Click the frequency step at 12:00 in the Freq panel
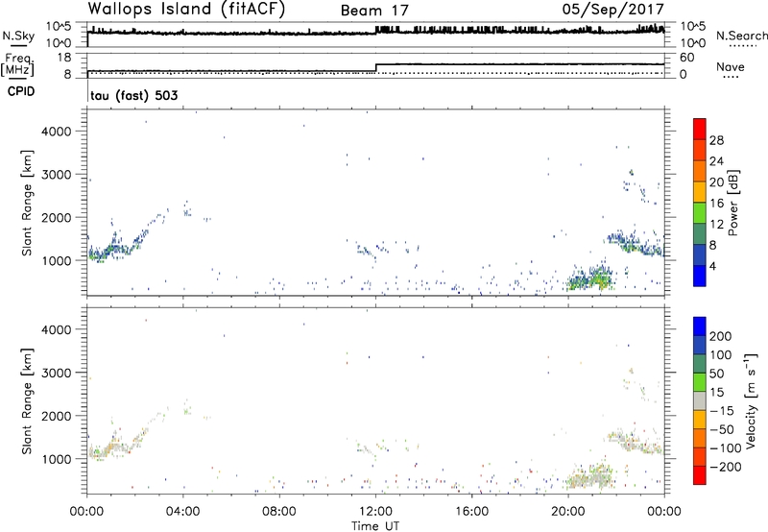 pos(375,67)
